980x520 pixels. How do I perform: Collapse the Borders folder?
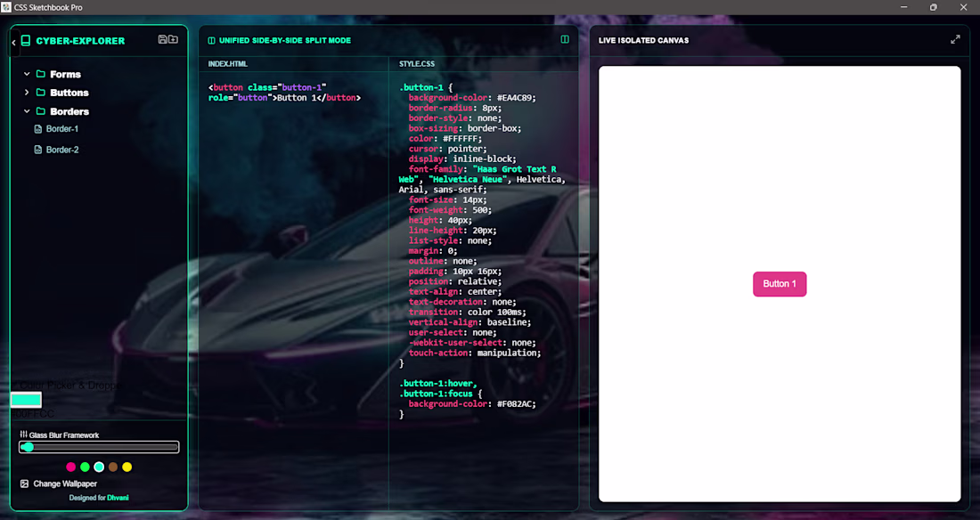tap(27, 111)
